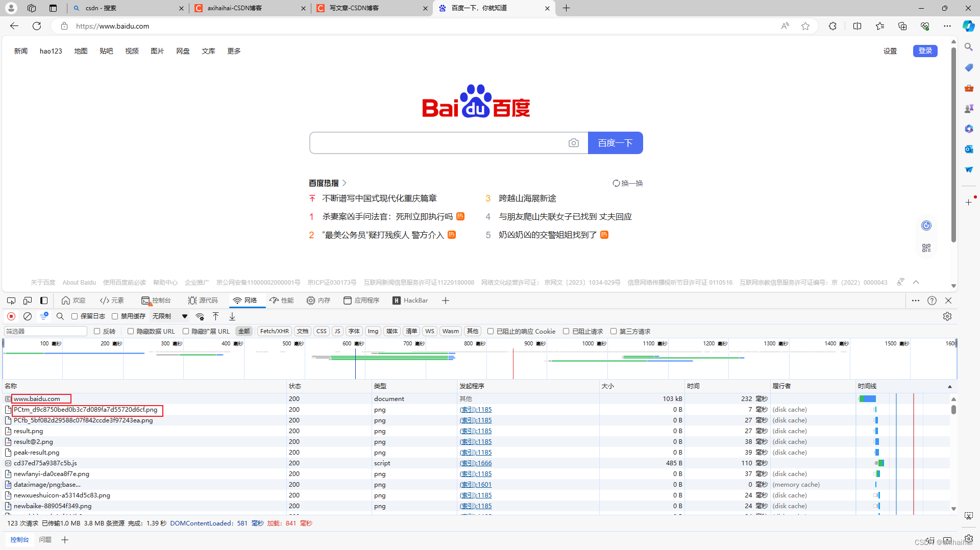The height and width of the screenshot is (550, 980).
Task: Open sidebar search magnifier
Action: coord(969,47)
